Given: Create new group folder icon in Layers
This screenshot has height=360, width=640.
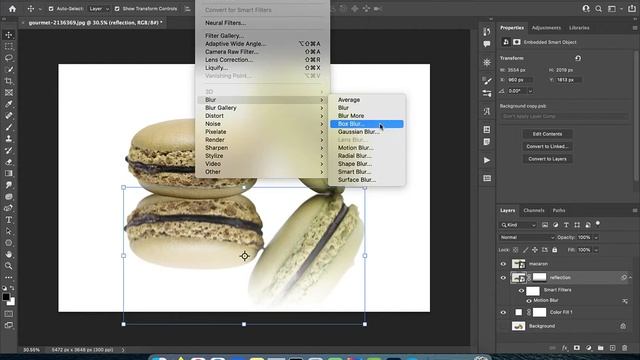Looking at the screenshot, I should pos(600,348).
